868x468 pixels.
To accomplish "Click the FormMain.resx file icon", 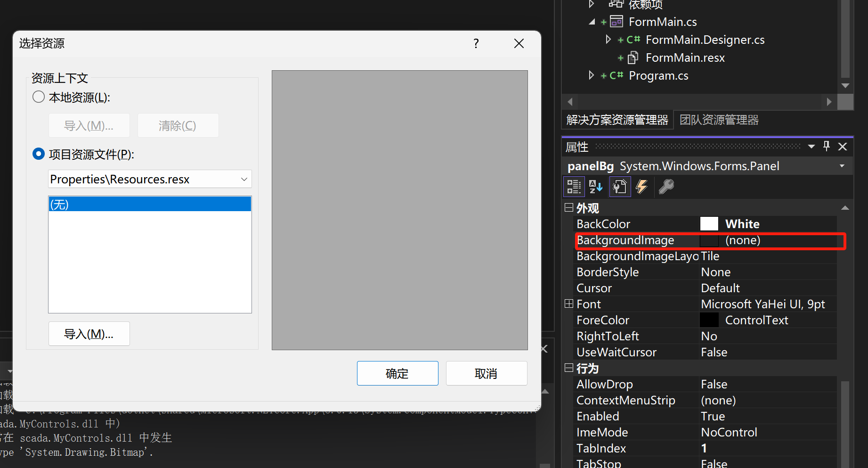I will [x=633, y=57].
